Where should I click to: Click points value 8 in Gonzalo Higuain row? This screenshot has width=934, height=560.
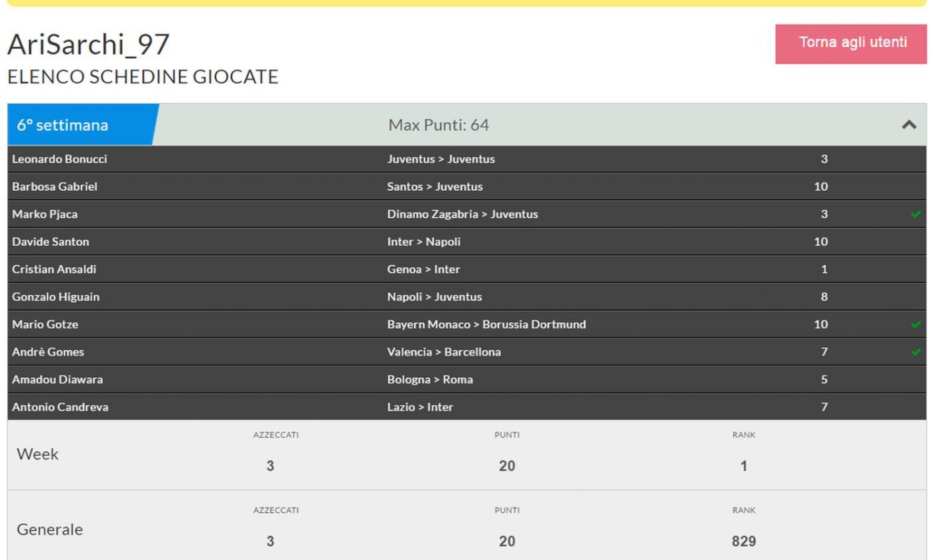coord(824,297)
